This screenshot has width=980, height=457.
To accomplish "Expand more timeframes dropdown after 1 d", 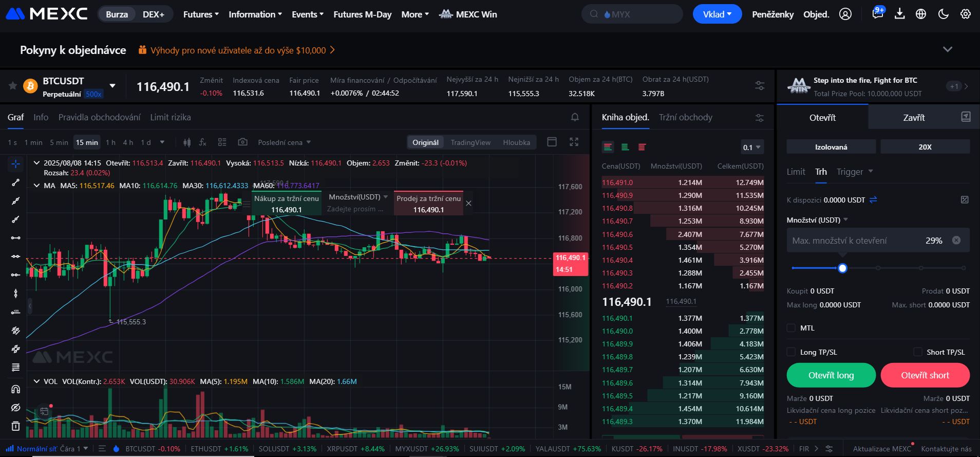I will click(162, 142).
